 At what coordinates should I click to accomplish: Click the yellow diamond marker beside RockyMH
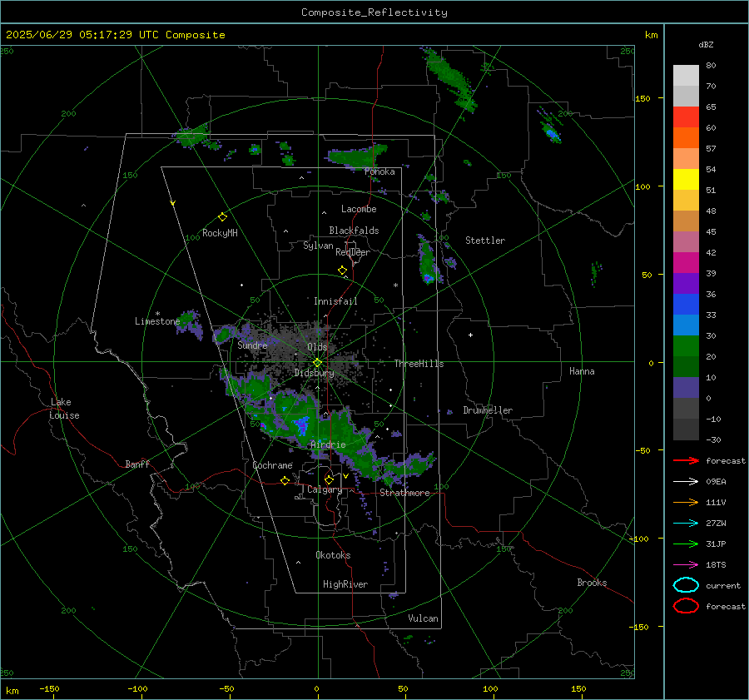coord(222,217)
